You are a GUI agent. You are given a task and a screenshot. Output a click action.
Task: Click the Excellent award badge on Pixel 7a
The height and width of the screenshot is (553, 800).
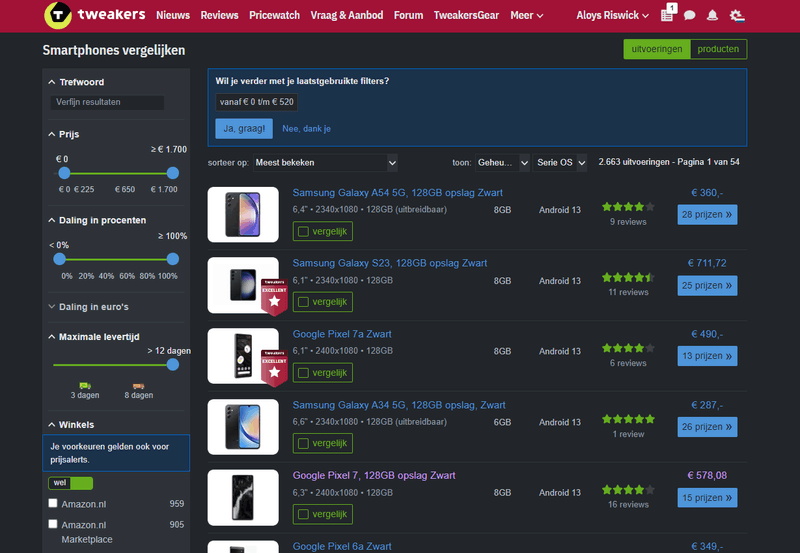point(274,368)
